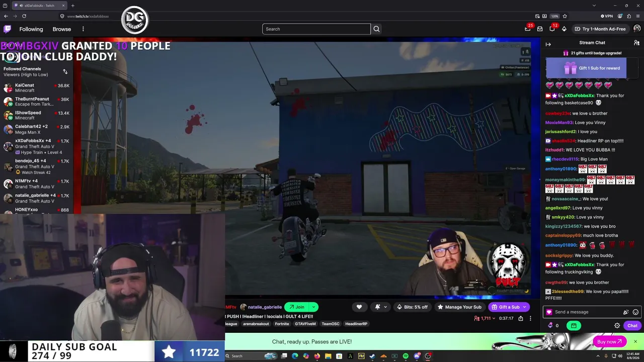This screenshot has width=644, height=362.
Task: Open the notifications icon with 12 badge
Action: point(552,29)
